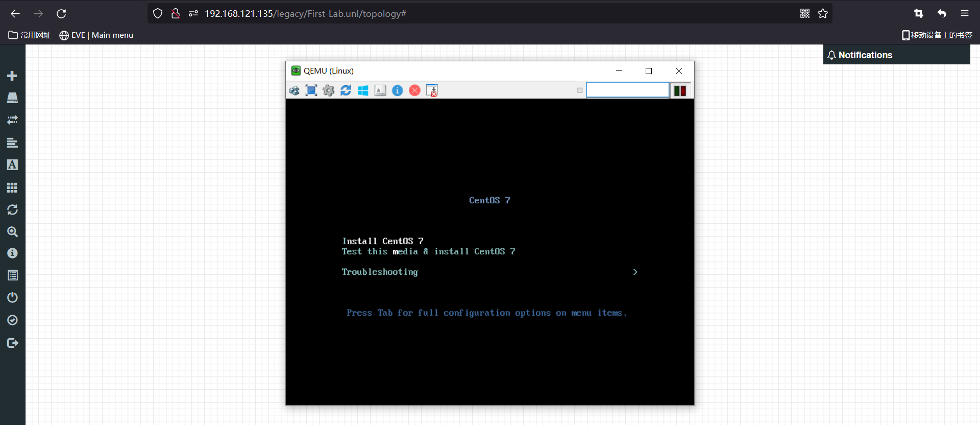This screenshot has height=425, width=980.
Task: Click the QEMU viewer connection cubes icon
Action: click(x=295, y=90)
